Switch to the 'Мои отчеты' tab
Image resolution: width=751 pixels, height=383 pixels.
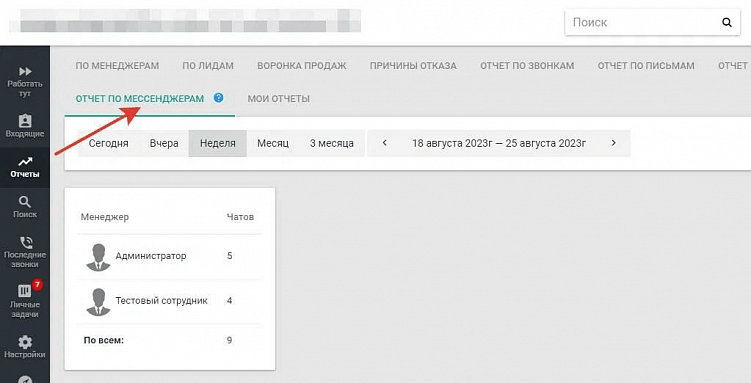(279, 99)
